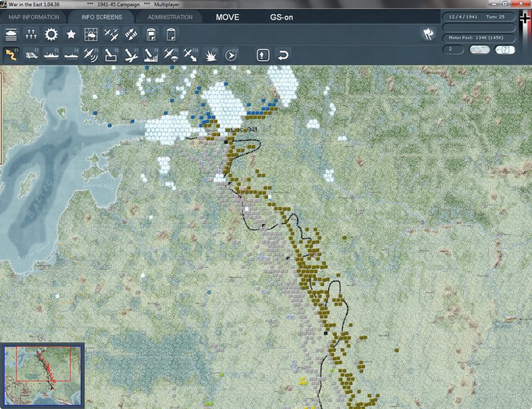Click the F12 end turn icon
The image size is (532, 409).
tap(231, 55)
